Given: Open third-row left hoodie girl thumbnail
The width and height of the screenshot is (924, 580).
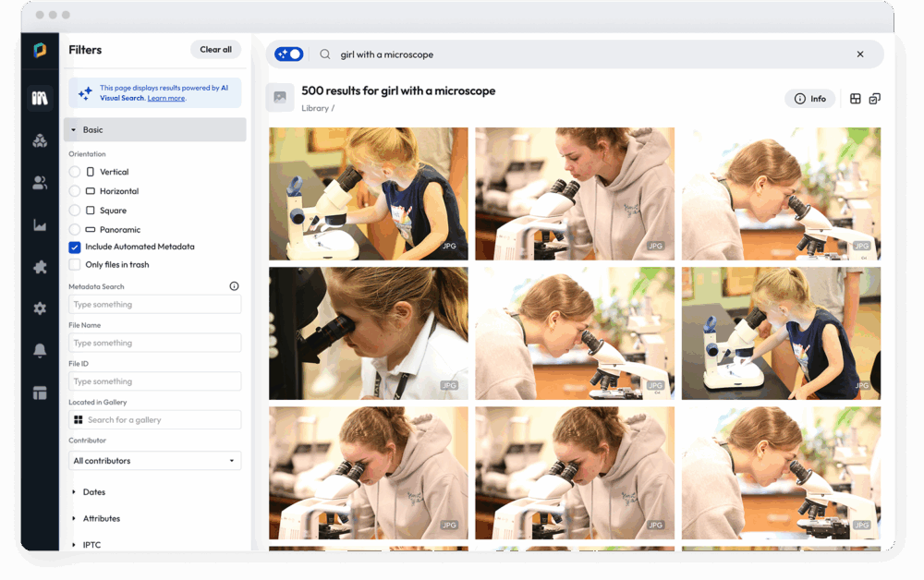Looking at the screenshot, I should click(x=369, y=473).
